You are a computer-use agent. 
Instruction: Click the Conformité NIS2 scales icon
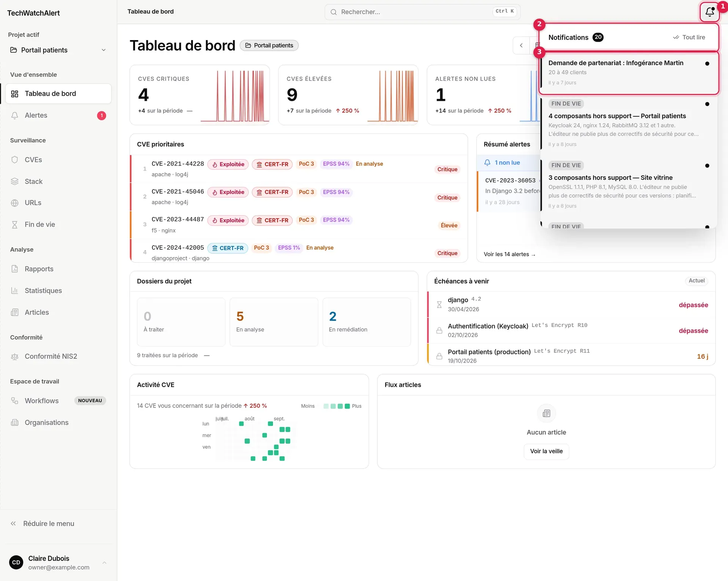point(15,356)
